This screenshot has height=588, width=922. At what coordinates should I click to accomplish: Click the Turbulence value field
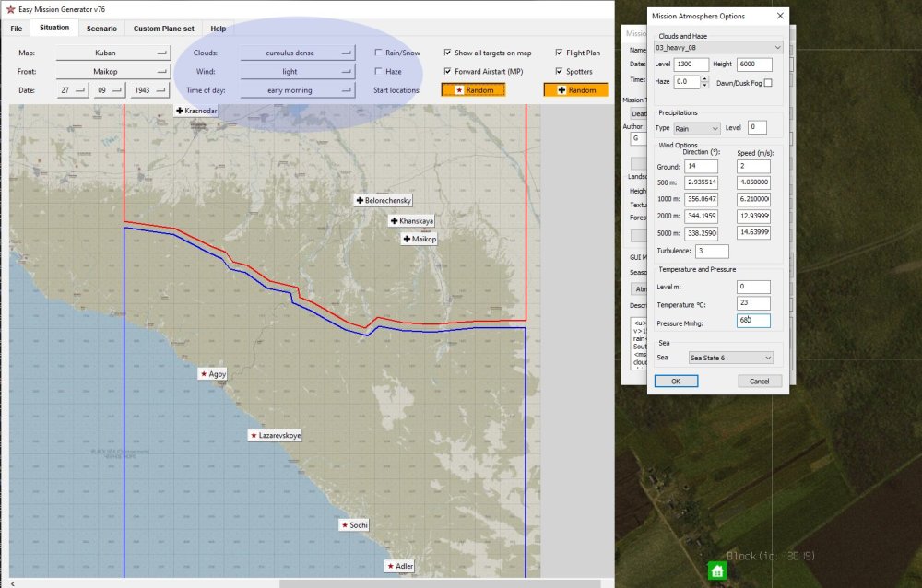click(713, 251)
